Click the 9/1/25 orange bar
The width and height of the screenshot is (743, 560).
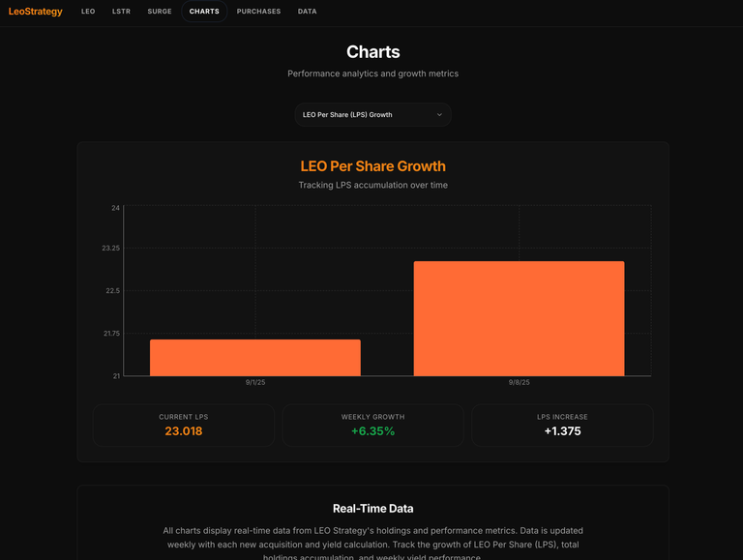click(255, 358)
